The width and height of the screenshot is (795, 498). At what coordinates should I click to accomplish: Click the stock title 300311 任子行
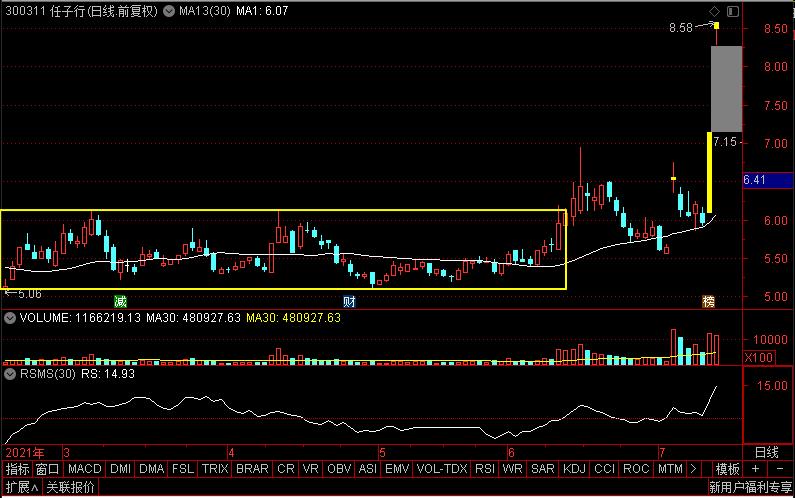pyautogui.click(x=82, y=11)
